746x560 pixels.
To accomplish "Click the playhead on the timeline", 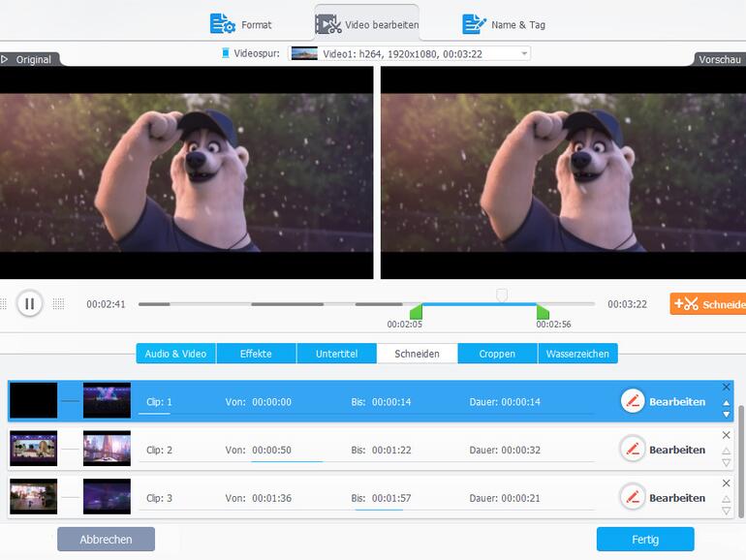I will [502, 296].
